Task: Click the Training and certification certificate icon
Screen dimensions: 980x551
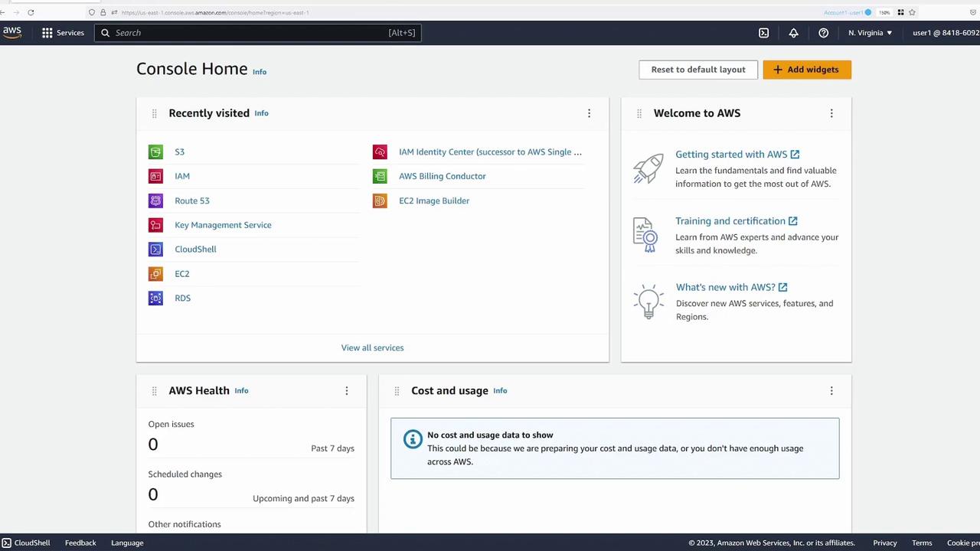Action: 645,235
